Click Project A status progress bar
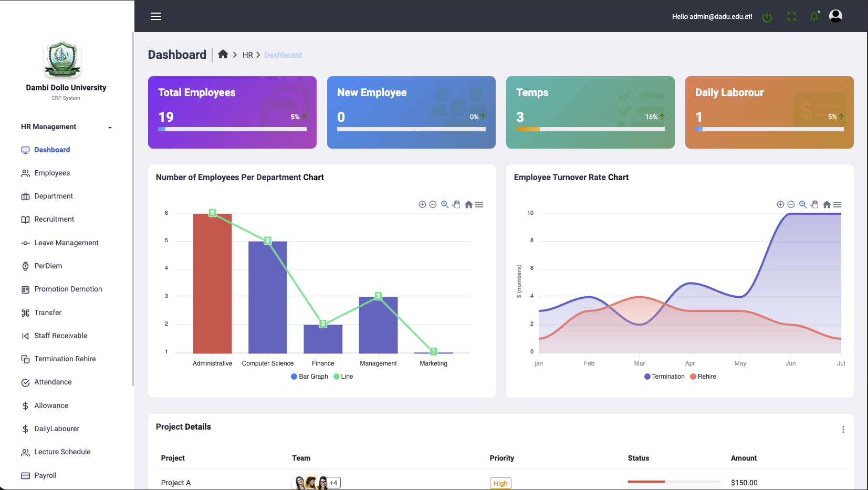 (x=674, y=482)
